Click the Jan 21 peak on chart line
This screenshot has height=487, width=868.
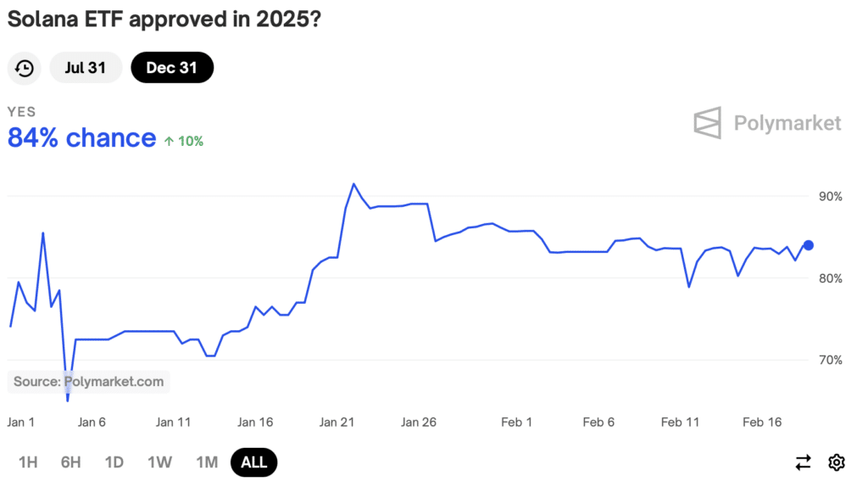[x=353, y=184]
